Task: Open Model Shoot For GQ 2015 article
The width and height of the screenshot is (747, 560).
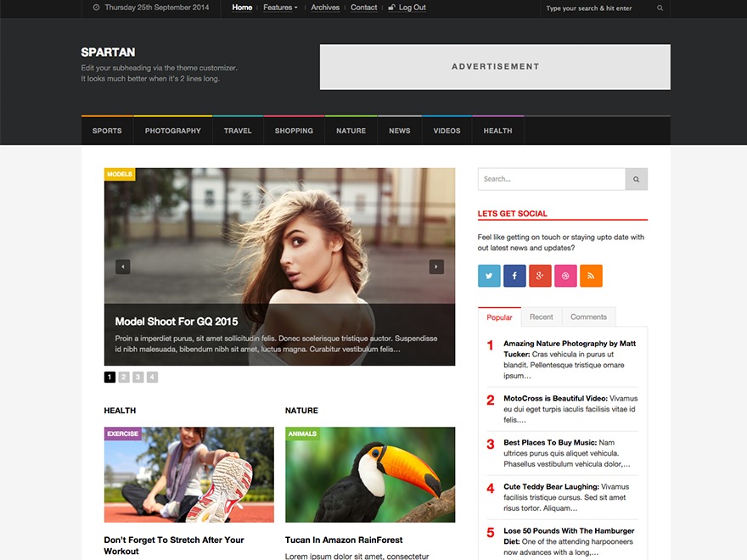Action: click(177, 322)
